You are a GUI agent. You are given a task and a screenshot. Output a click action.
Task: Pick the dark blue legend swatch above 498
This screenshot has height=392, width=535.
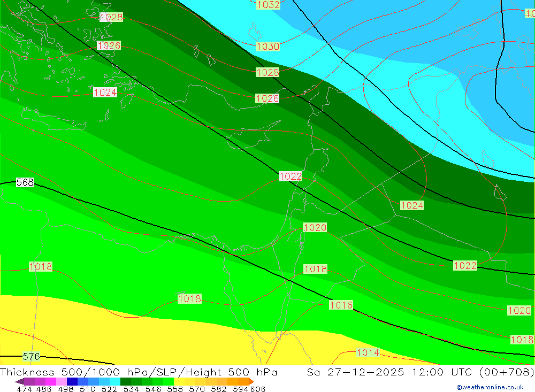point(72,381)
